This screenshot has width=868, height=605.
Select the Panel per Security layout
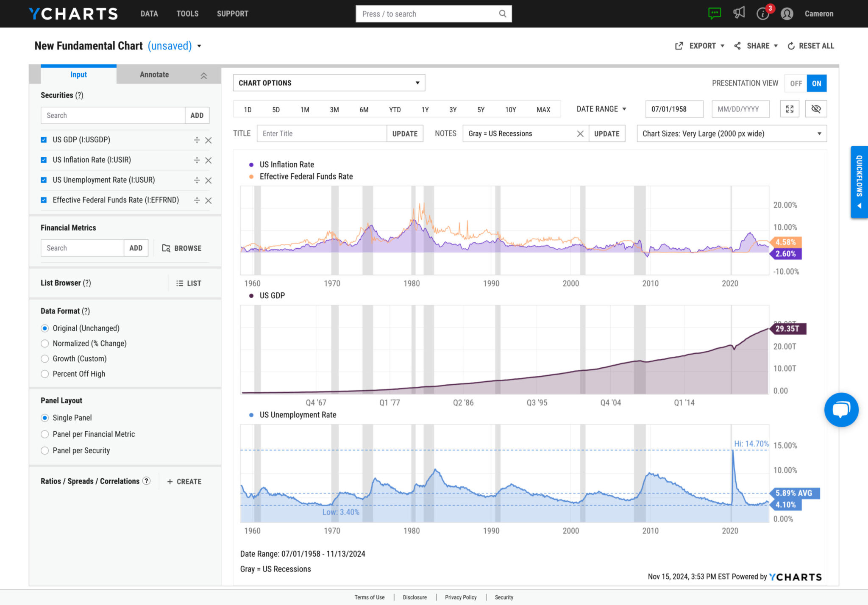45,450
